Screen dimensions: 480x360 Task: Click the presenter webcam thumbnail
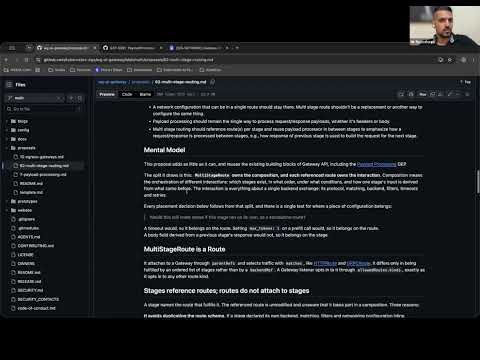tap(445, 26)
